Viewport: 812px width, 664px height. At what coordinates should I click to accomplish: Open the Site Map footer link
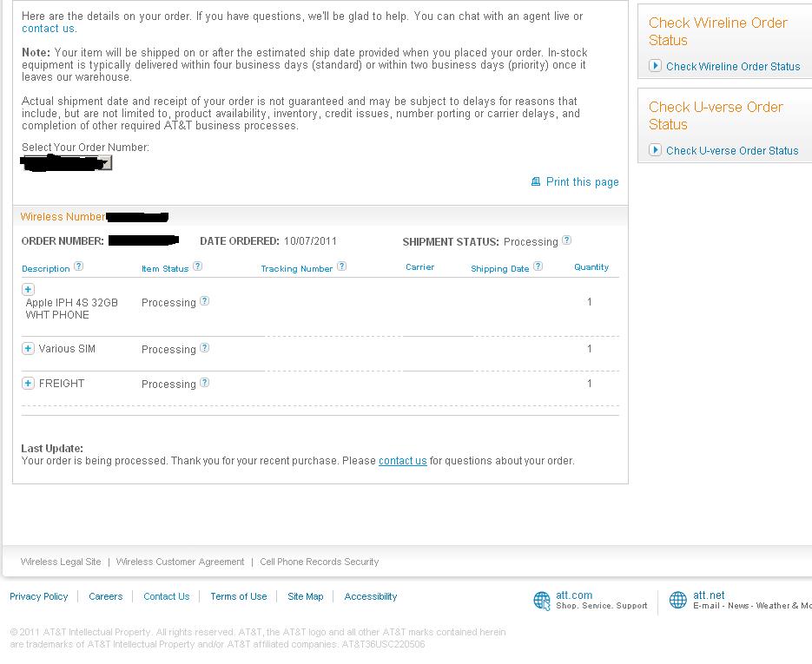[305, 596]
